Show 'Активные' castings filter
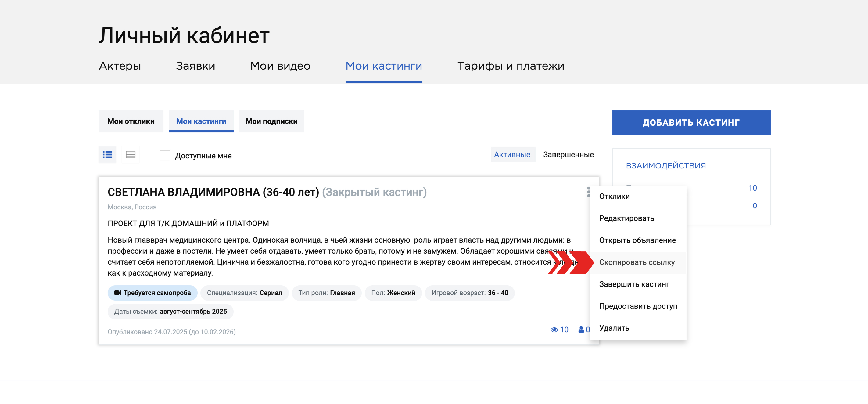This screenshot has height=404, width=868. 512,154
